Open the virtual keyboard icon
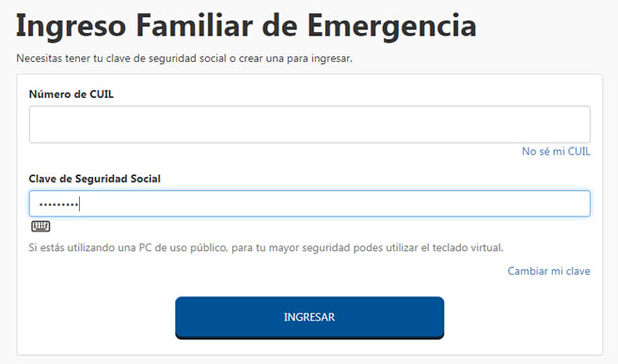618x364 pixels. point(40,226)
